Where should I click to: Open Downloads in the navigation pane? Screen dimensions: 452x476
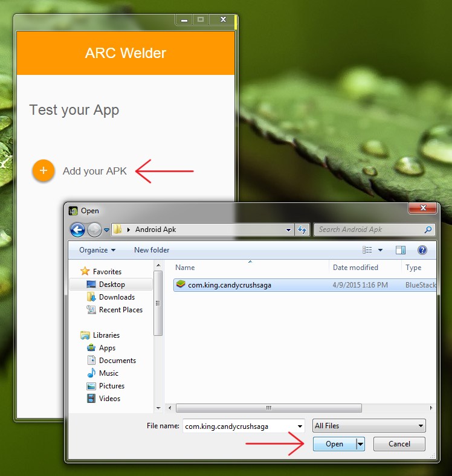click(117, 297)
